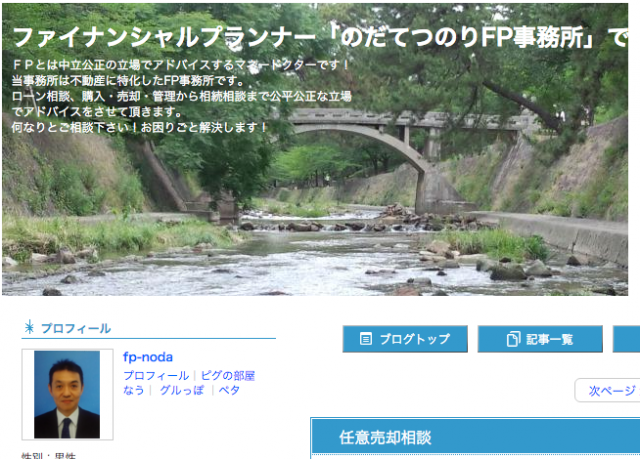Click the ブログトップ document icon
This screenshot has width=640, height=459.
pyautogui.click(x=366, y=339)
